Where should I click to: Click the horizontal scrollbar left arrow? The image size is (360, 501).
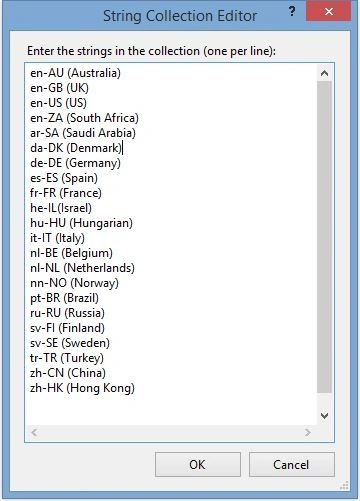click(34, 432)
